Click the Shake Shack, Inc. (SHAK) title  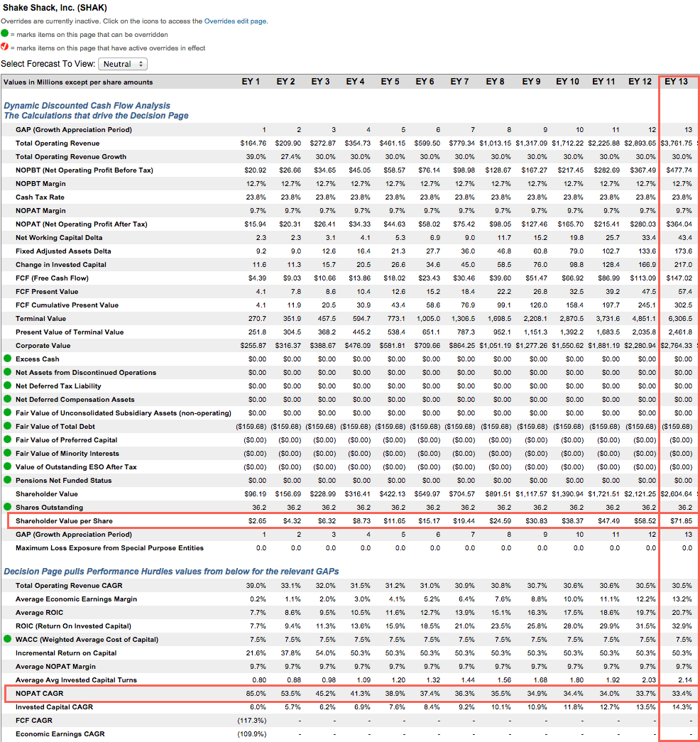55,8
